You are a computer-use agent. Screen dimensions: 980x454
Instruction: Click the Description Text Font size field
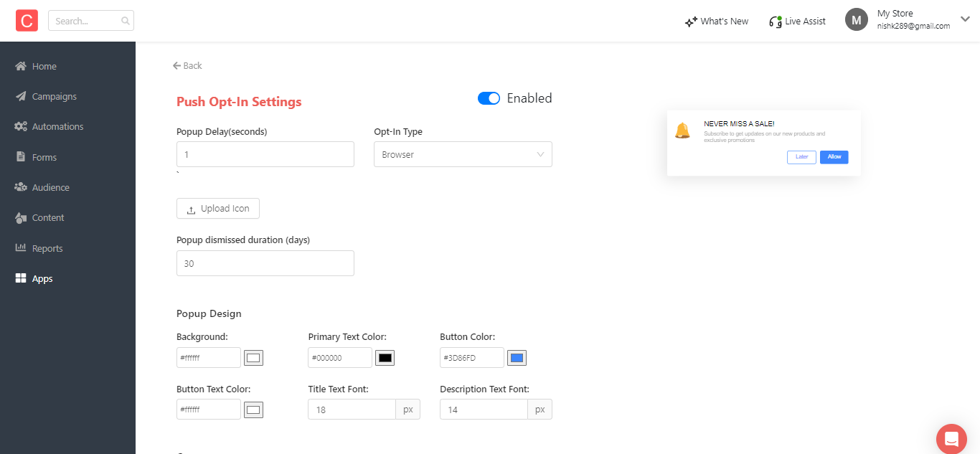pyautogui.click(x=484, y=410)
